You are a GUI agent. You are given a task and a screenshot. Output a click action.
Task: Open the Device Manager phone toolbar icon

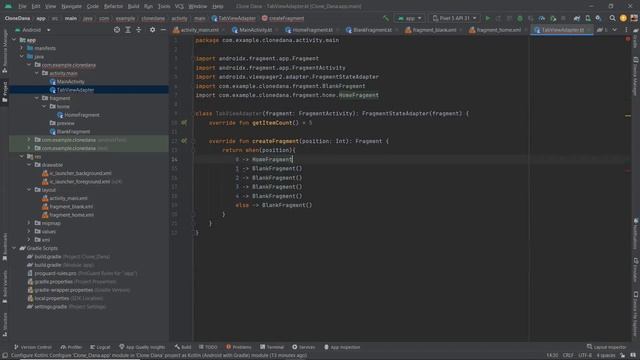click(588, 18)
